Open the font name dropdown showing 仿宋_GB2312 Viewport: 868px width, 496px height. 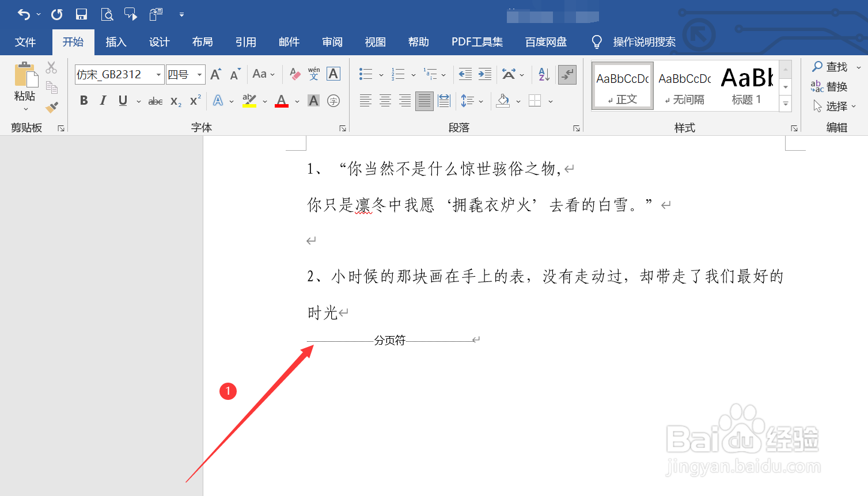(x=159, y=74)
